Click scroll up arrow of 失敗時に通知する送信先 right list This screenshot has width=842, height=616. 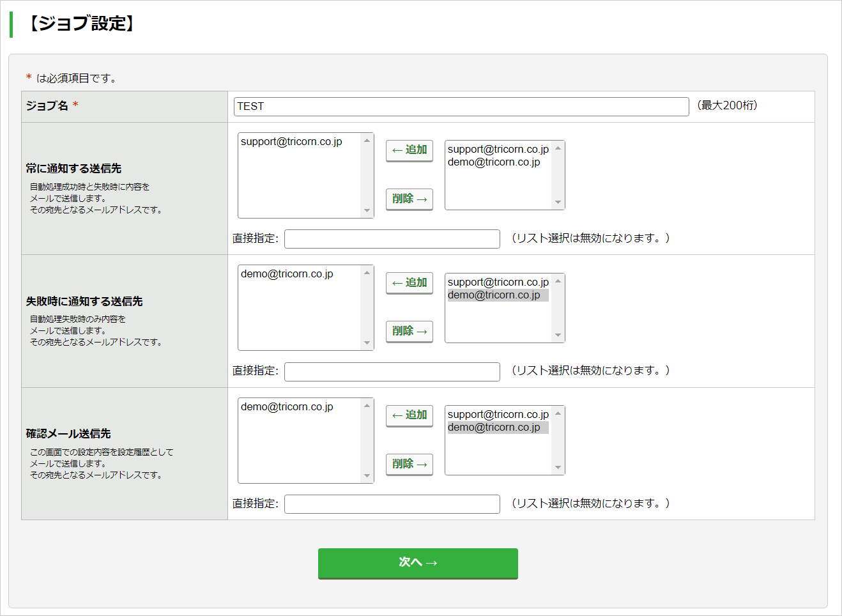[x=558, y=281]
